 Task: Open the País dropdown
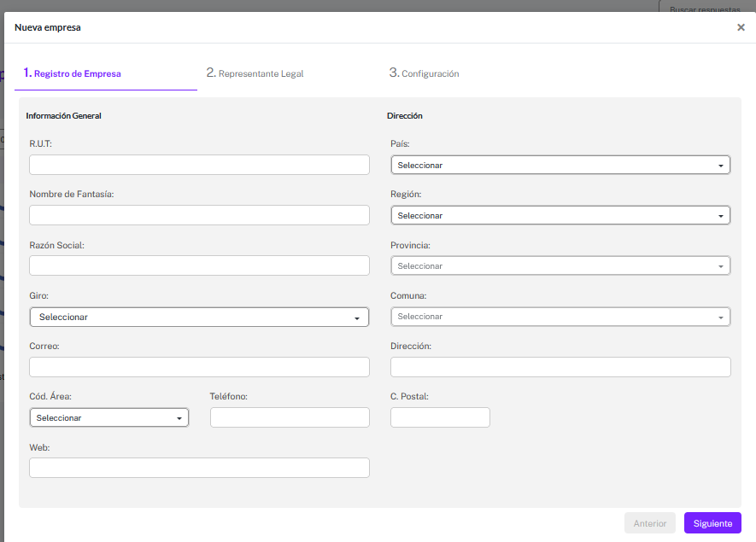click(560, 165)
